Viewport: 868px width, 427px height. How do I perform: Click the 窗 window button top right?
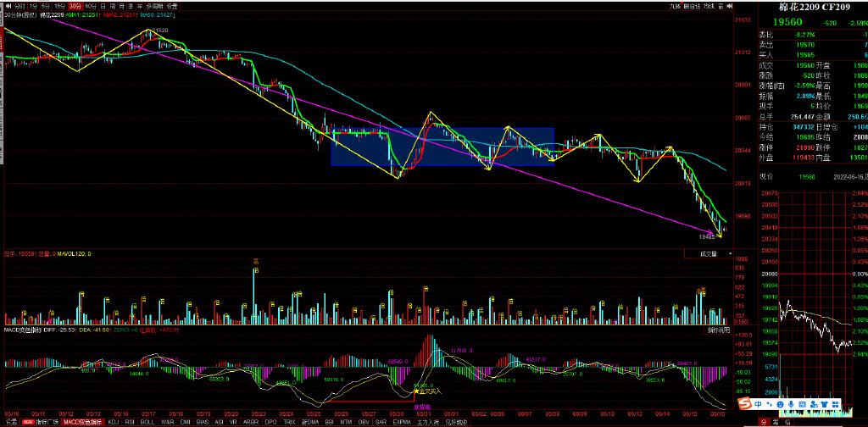coord(721,6)
